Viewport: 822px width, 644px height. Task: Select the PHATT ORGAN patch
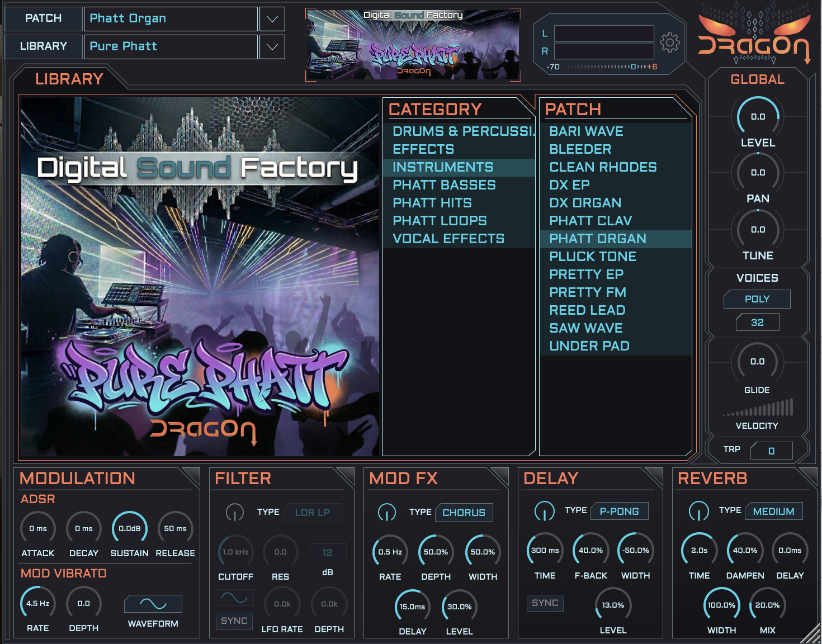(616, 239)
